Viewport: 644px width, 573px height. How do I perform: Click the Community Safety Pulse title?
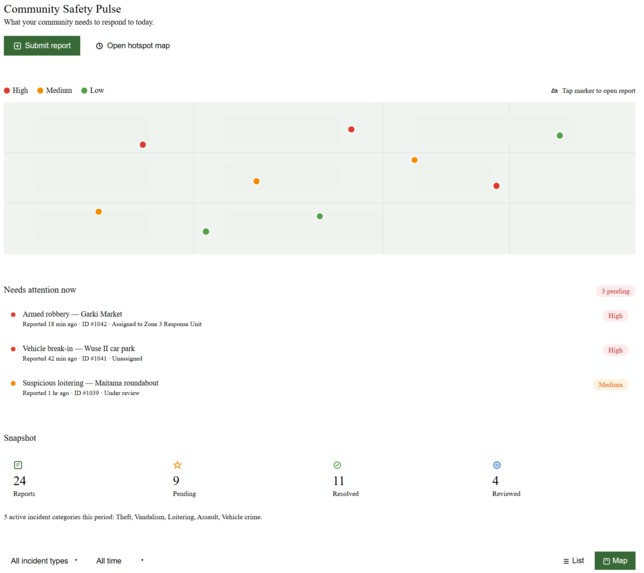[x=62, y=9]
